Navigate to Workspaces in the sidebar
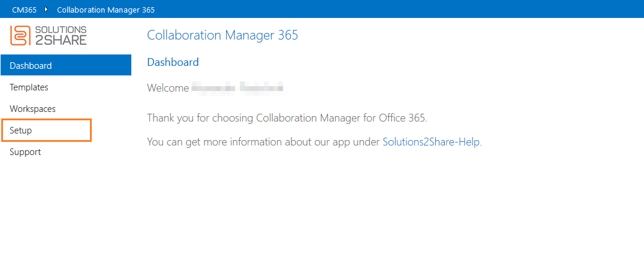 32,109
